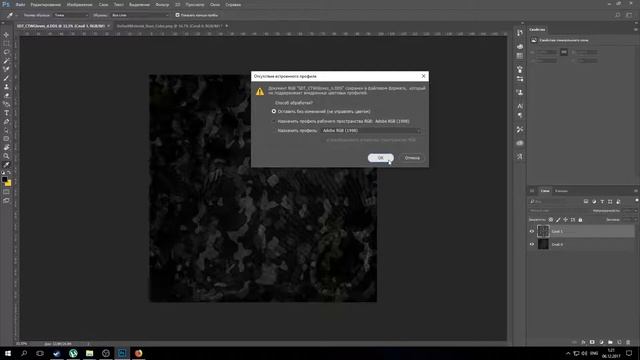Click the foreground color swatch
The image size is (640, 360).
(x=4, y=179)
